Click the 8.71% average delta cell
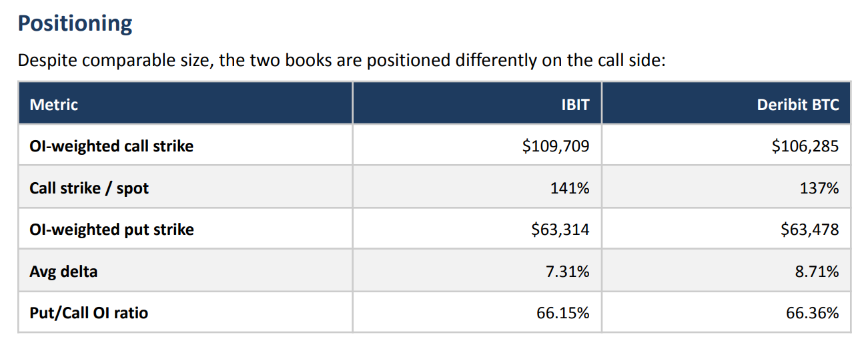This screenshot has width=868, height=347. click(x=816, y=272)
